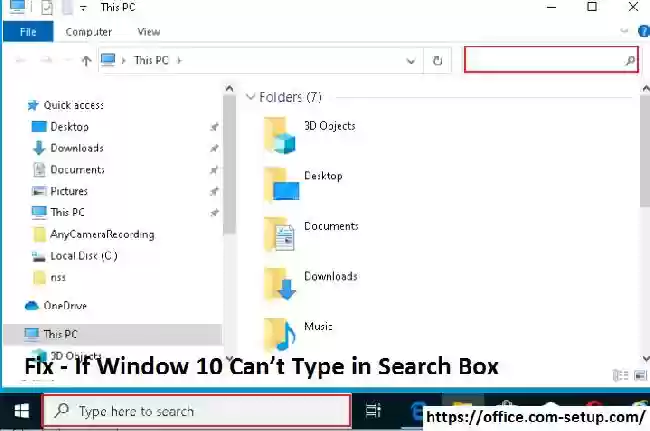Click the pin icon next to Desktop
Viewport: 650px width, 431px height.
(214, 127)
